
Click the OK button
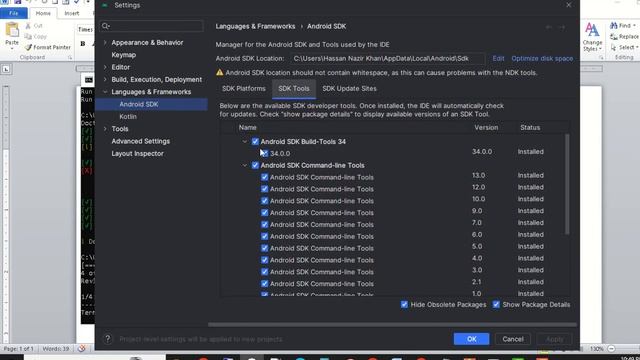point(471,339)
